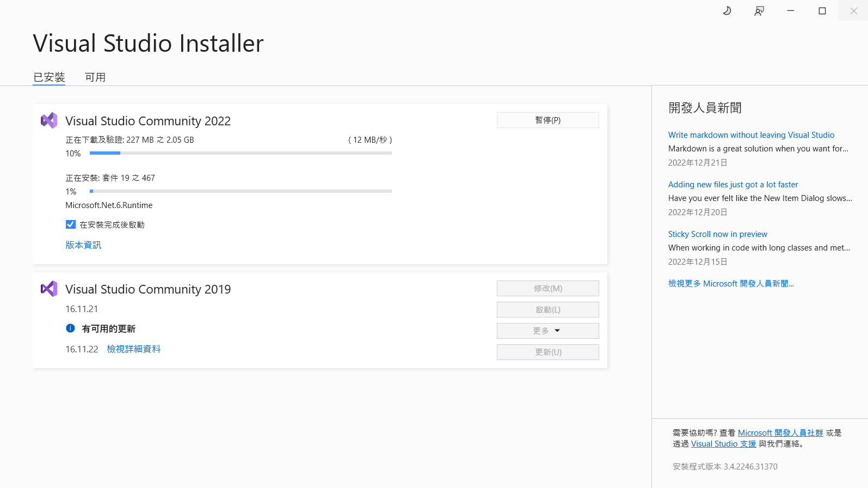Viewport: 868px width, 488px height.
Task: Close the Visual Studio Installer window
Action: click(x=853, y=11)
